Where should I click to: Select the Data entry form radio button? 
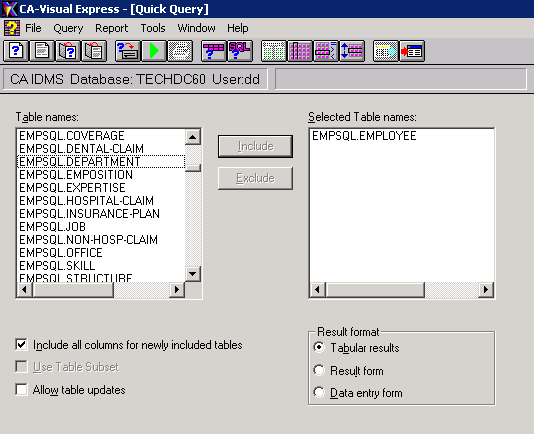(319, 392)
